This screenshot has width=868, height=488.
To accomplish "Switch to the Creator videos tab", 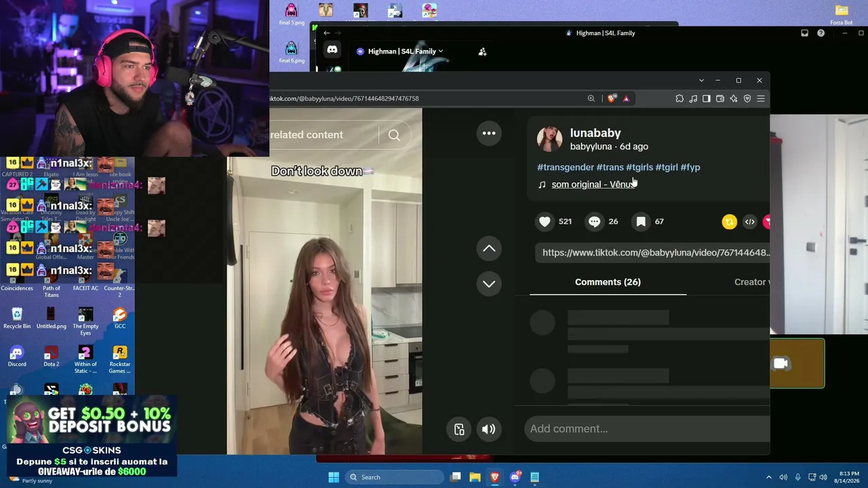I will (751, 282).
